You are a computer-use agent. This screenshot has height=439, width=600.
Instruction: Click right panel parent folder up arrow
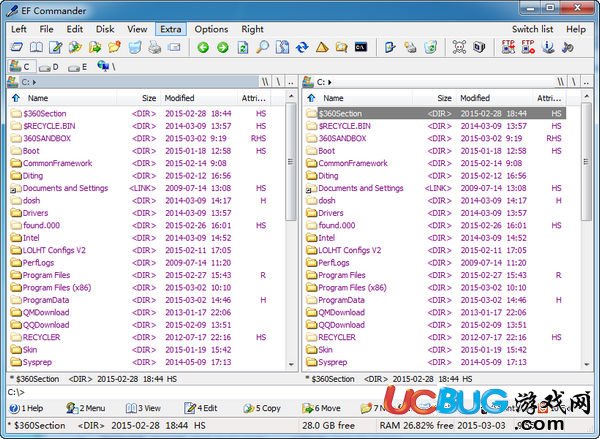pos(311,98)
